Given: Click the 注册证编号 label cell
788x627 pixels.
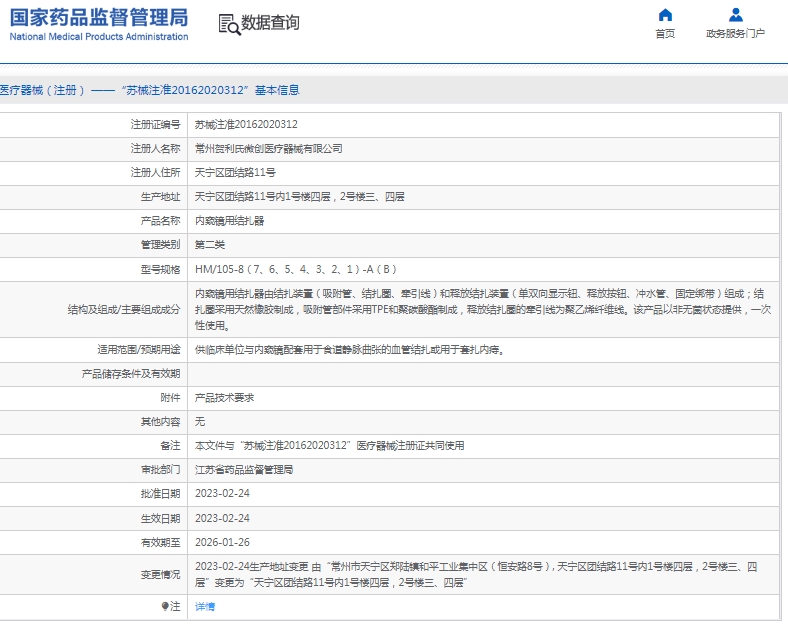Looking at the screenshot, I should click(155, 125).
